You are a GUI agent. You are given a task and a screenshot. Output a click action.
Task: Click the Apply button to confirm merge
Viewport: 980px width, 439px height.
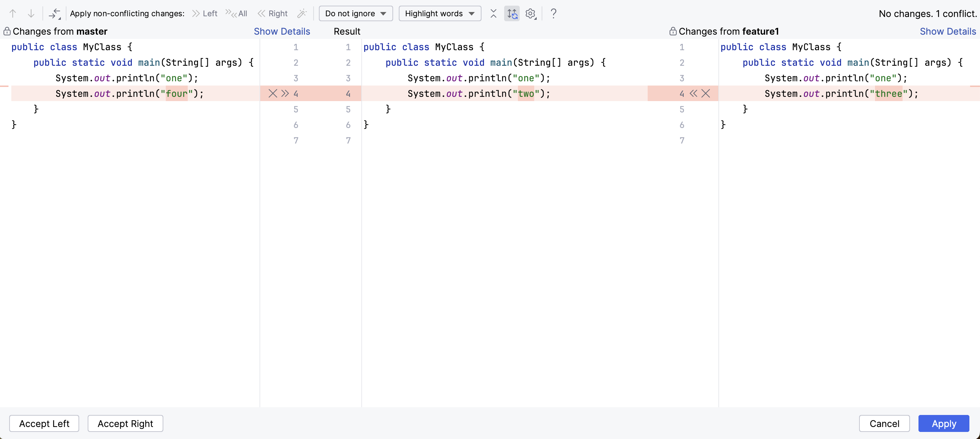point(944,423)
